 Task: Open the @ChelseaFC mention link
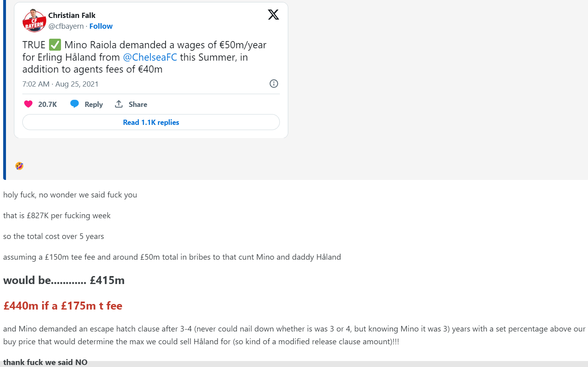point(150,57)
